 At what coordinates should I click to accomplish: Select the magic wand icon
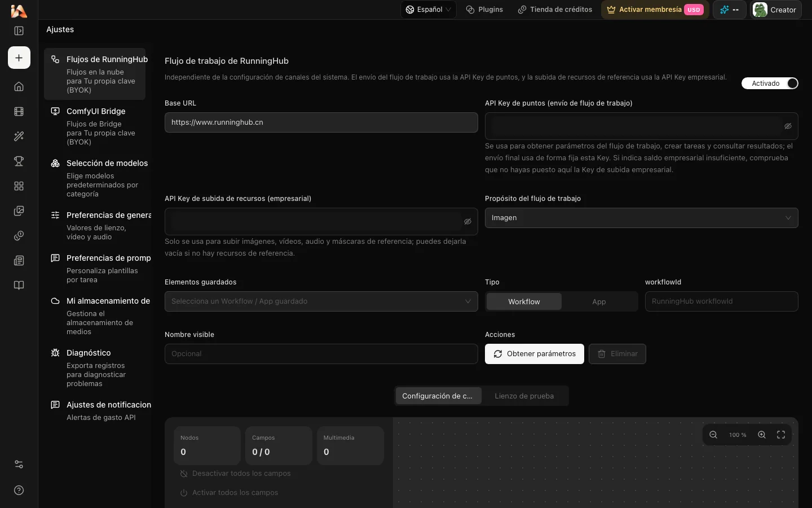click(19, 136)
